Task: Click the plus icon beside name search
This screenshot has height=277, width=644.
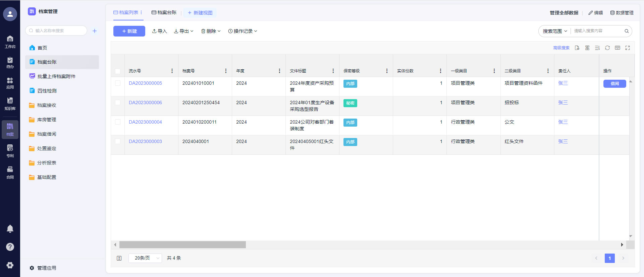Action: pyautogui.click(x=95, y=31)
